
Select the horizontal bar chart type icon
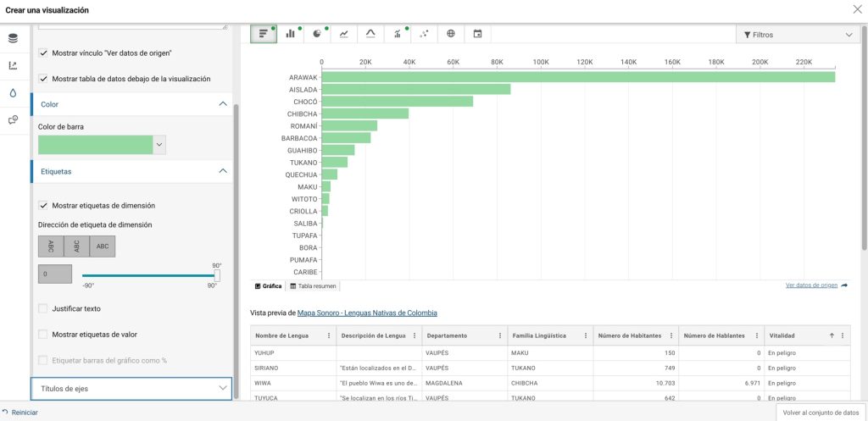(264, 34)
